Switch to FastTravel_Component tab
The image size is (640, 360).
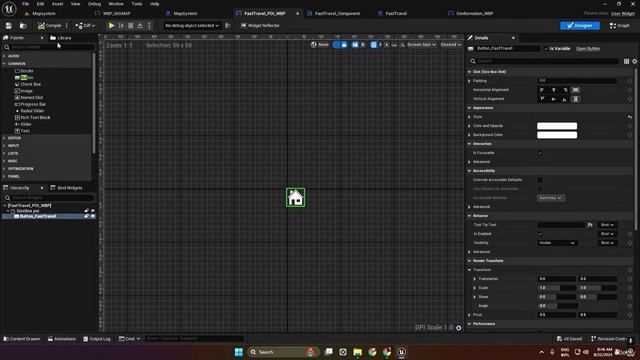tap(337, 13)
